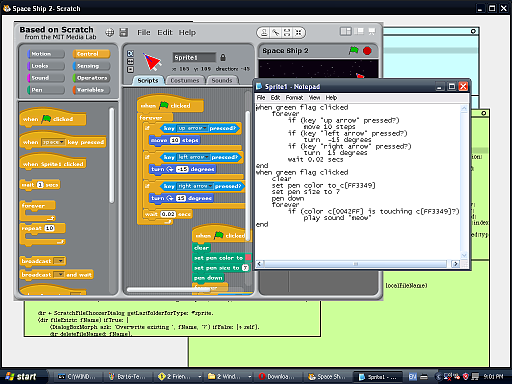Click the EN language bar indicator
Screen dimensions: 512x384
[x=413, y=377]
